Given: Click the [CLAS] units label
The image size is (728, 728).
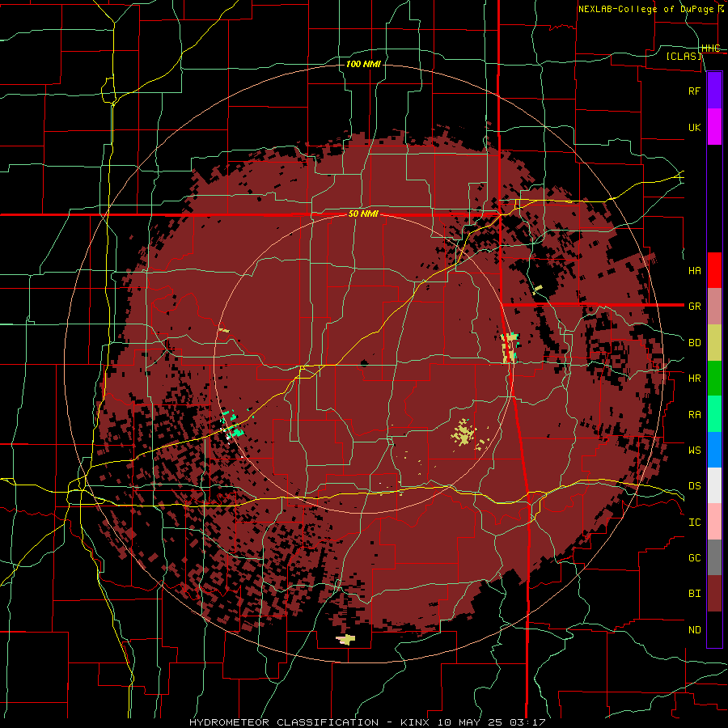Looking at the screenshot, I should (684, 57).
